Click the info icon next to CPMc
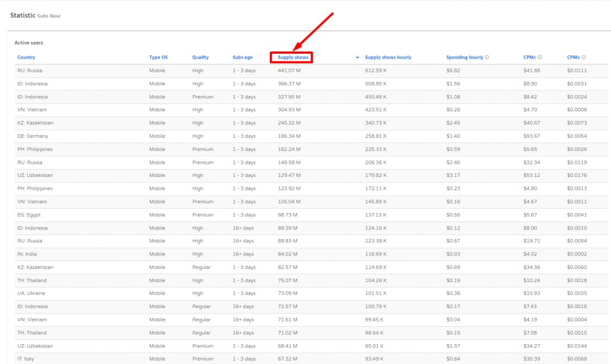Image resolution: width=611 pixels, height=364 pixels. point(540,57)
